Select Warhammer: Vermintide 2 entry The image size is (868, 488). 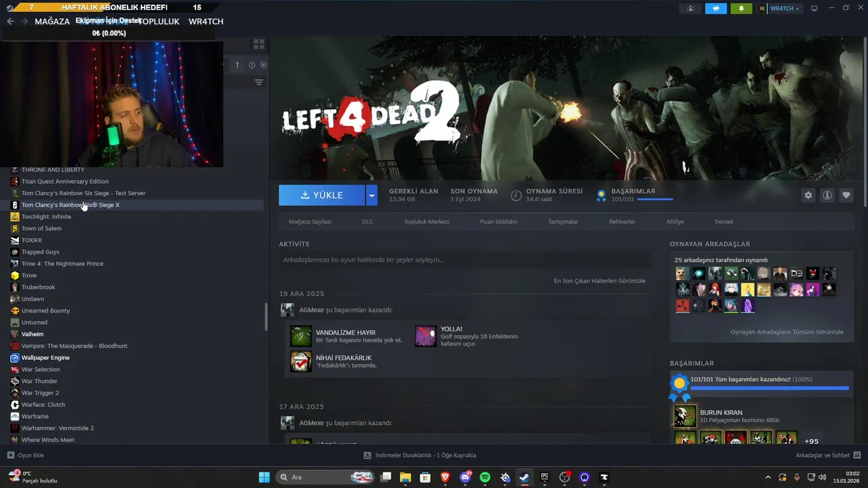pyautogui.click(x=58, y=428)
